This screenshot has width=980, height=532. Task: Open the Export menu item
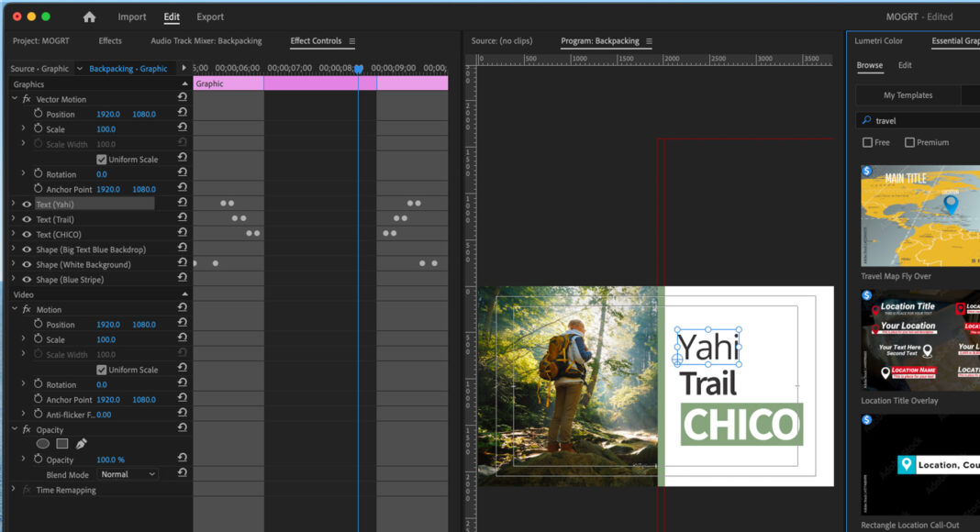click(209, 17)
